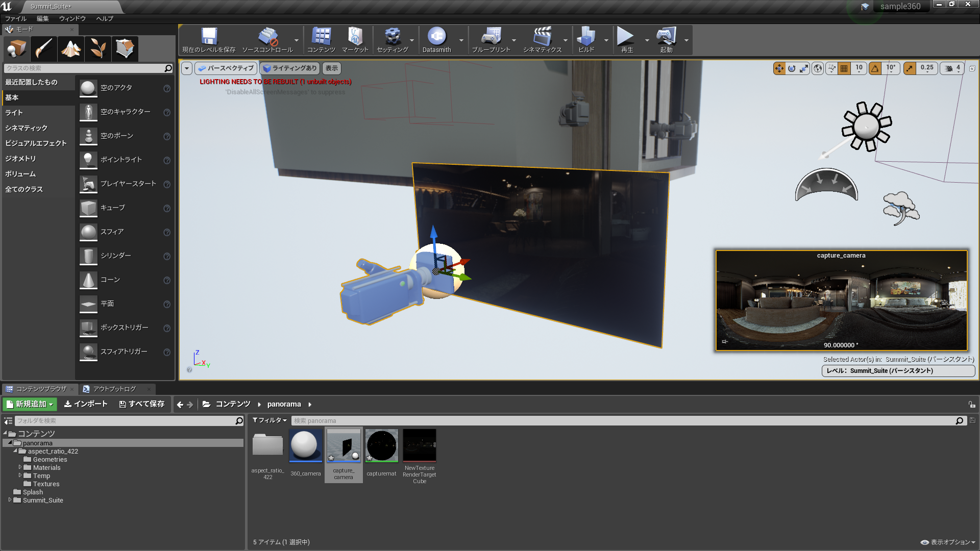Select the Foliage mode icon
Image resolution: width=980 pixels, height=551 pixels.
(x=97, y=49)
